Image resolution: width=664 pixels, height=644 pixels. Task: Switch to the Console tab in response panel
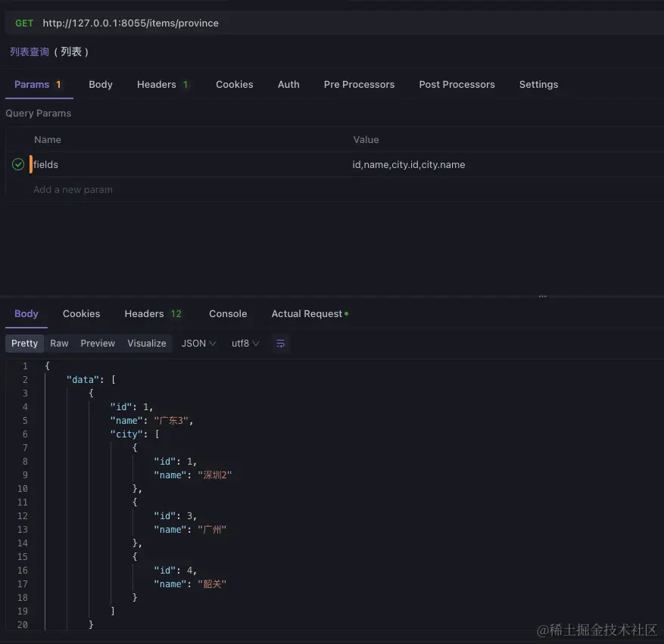pos(228,313)
